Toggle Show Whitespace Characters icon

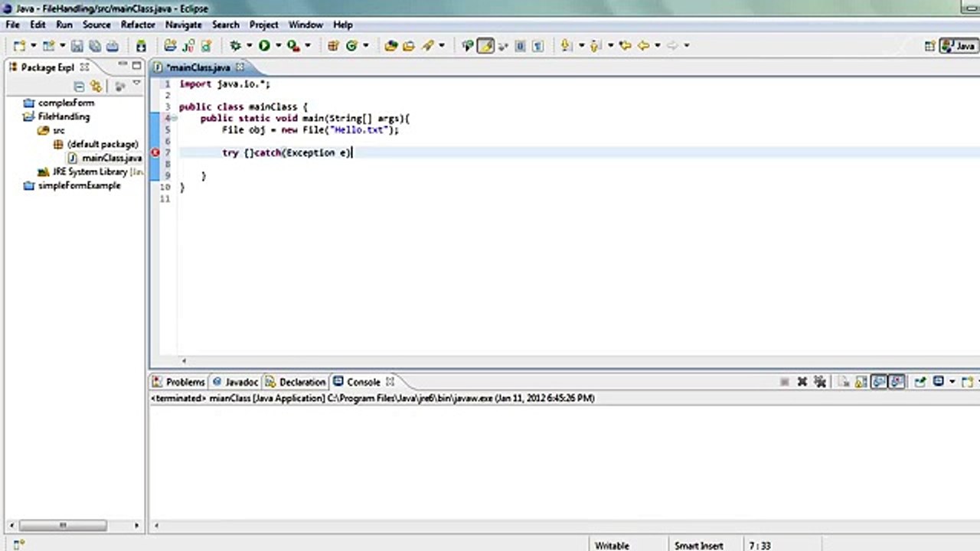[537, 46]
